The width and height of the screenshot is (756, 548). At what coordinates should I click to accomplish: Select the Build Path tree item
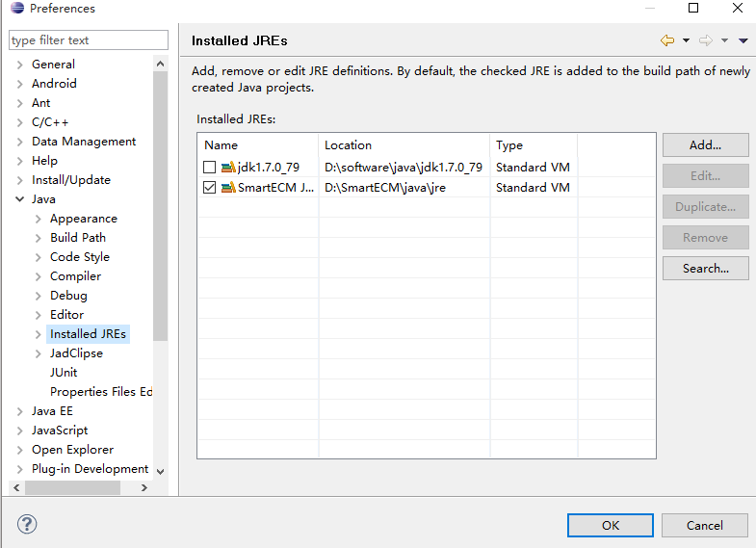(78, 238)
